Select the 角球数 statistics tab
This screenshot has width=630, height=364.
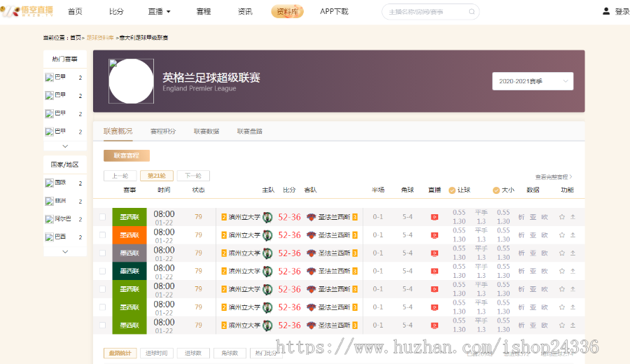pos(230,353)
